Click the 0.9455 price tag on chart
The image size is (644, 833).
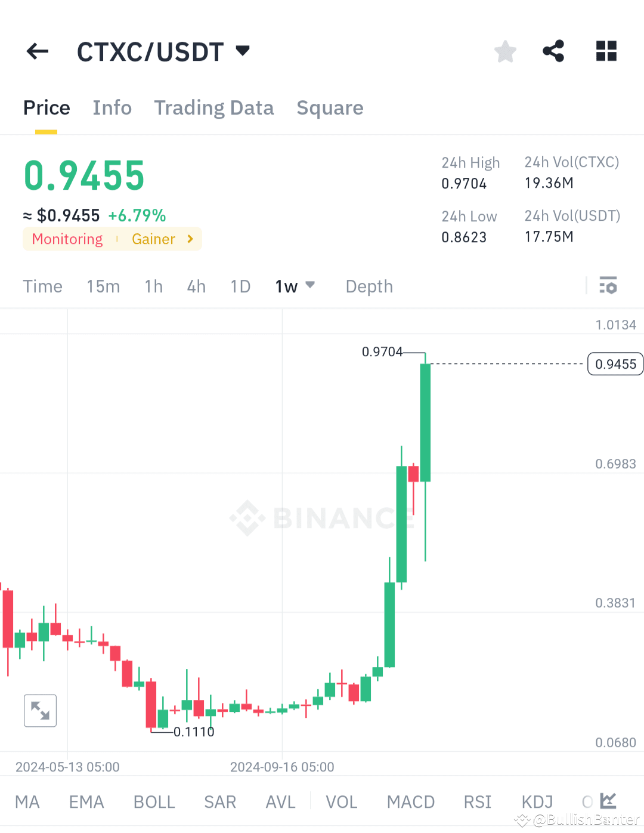[x=615, y=364]
